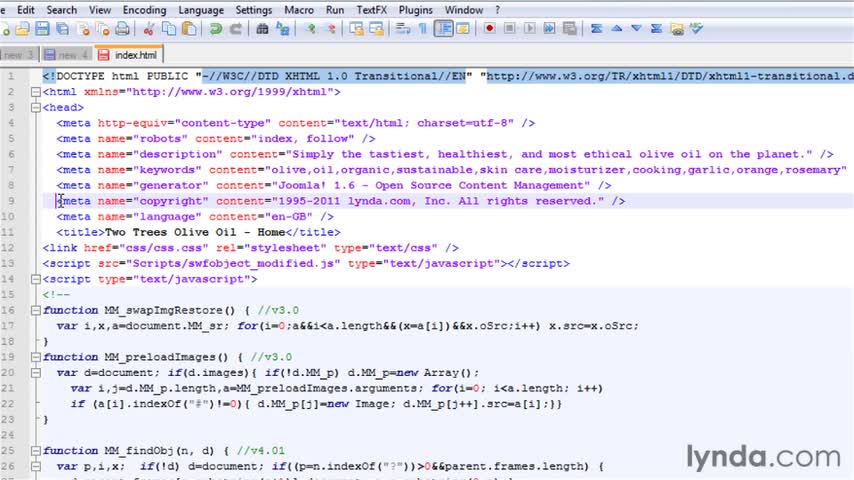Viewport: 854px width, 480px height.
Task: Select the index.html tab
Action: coord(129,54)
